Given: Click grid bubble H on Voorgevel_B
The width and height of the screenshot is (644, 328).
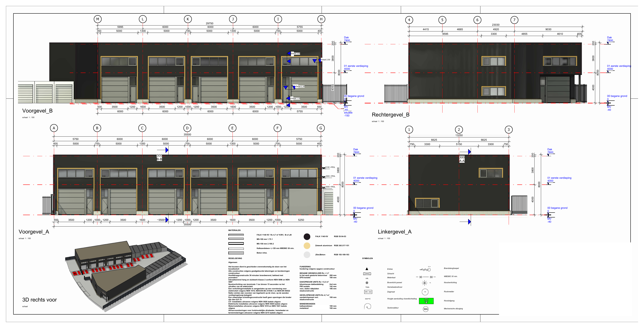Looking at the screenshot, I should click(321, 19).
